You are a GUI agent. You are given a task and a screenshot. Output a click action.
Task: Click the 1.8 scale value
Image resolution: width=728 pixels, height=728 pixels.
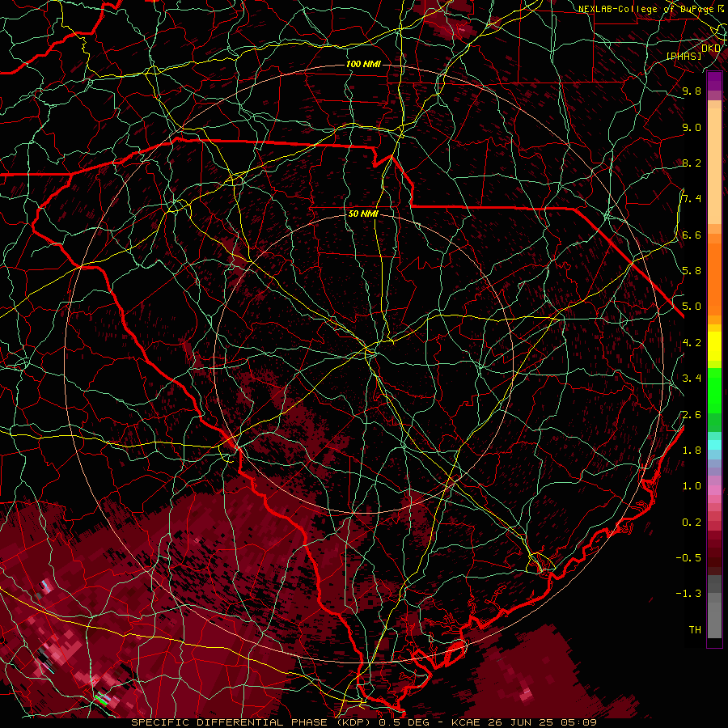692,451
